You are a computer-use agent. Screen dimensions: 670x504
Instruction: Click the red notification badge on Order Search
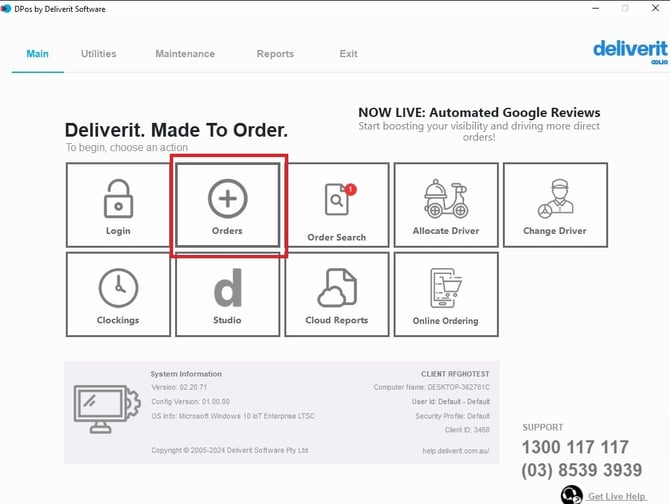(351, 189)
